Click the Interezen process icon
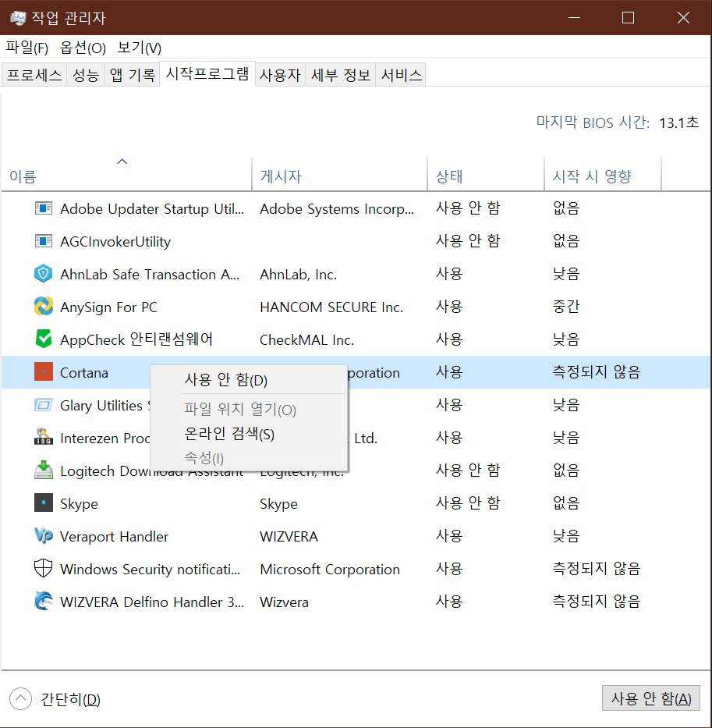Image resolution: width=712 pixels, height=728 pixels. click(x=43, y=438)
